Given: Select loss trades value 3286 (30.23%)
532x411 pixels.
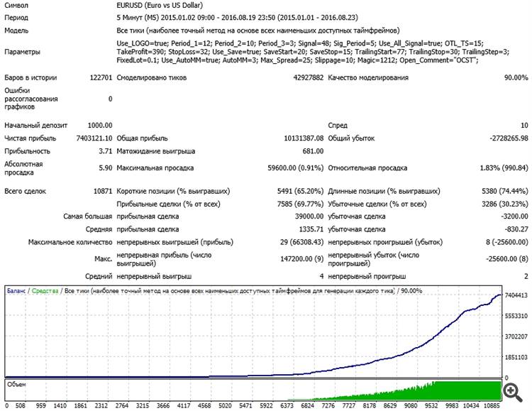Looking at the screenshot, I should pyautogui.click(x=505, y=204).
